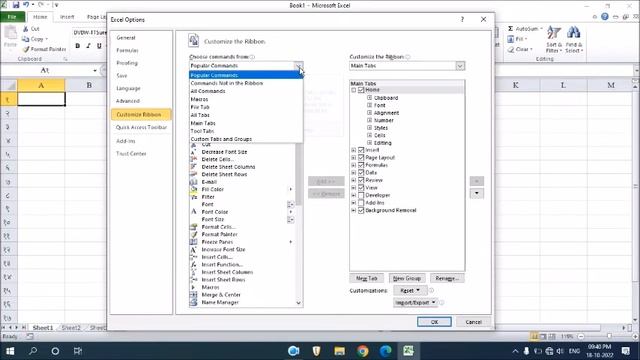Expand the Insert tab node

tap(354, 150)
